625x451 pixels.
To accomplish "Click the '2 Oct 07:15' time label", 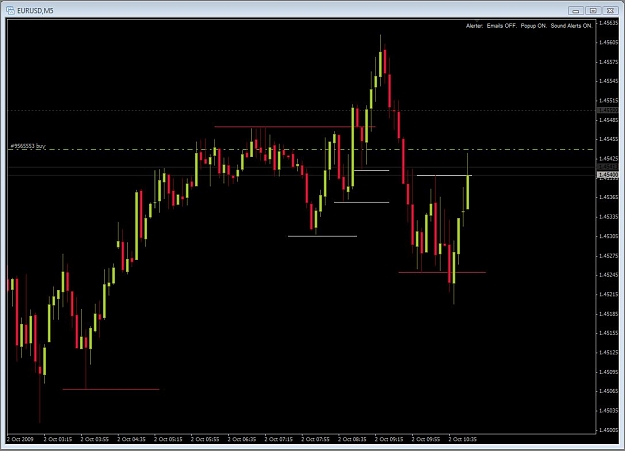I will (x=279, y=439).
